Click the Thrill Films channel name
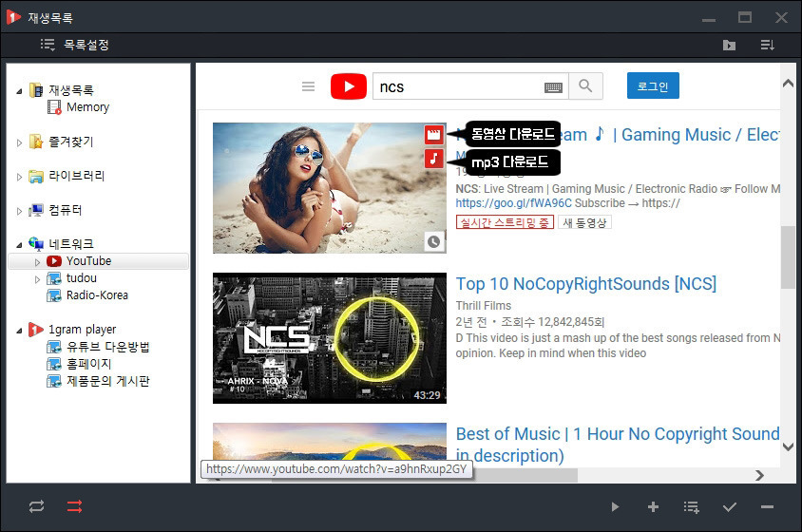The height and width of the screenshot is (532, 802). 484,305
